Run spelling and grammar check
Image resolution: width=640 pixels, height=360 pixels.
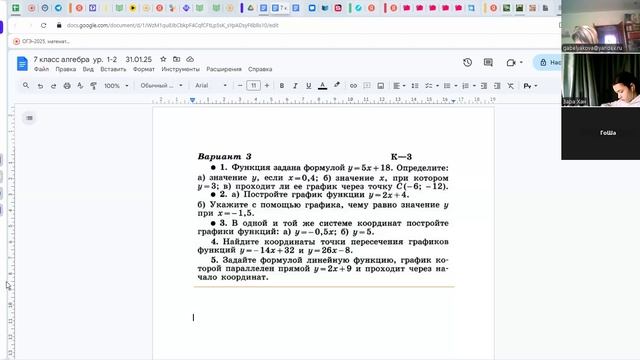coord(80,86)
